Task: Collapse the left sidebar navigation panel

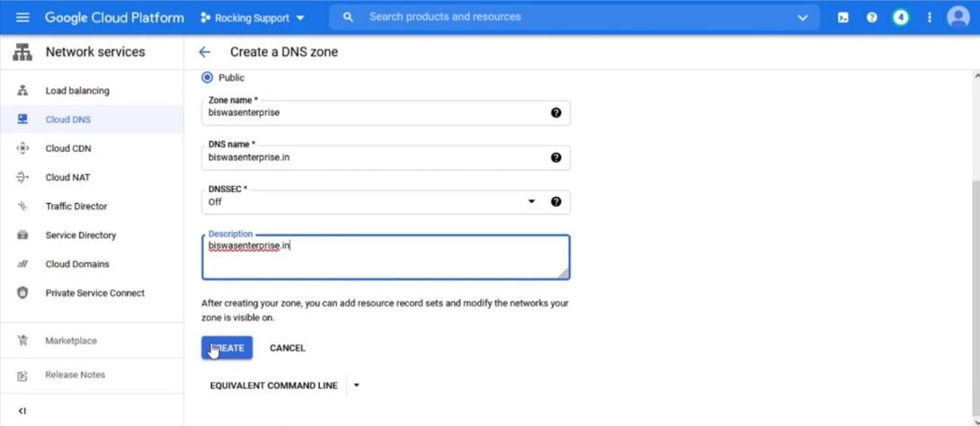Action: click(x=22, y=411)
